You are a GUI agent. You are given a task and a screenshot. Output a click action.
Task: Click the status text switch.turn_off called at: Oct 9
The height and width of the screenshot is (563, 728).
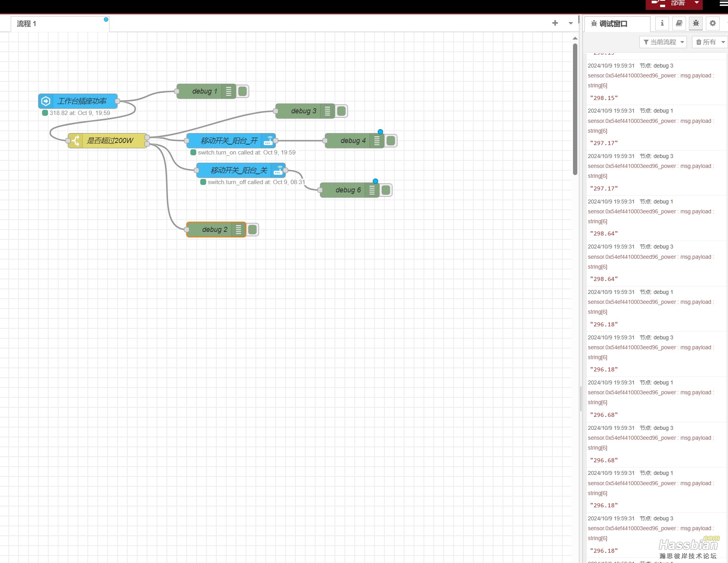(x=256, y=182)
